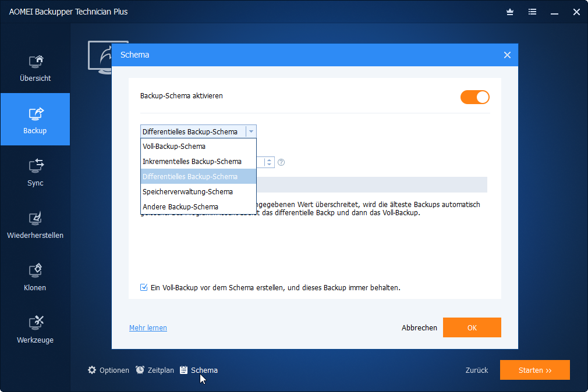Choose Andere Backup-Schema option

pos(199,207)
